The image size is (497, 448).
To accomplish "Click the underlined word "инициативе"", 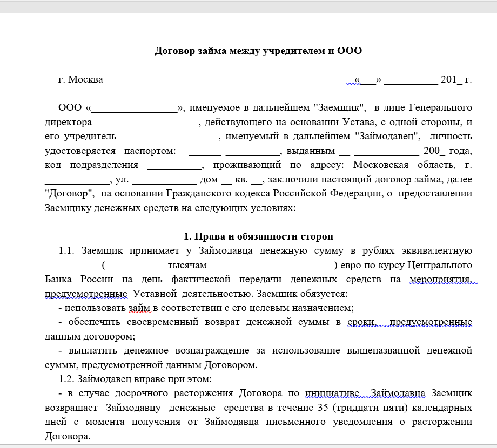I will click(x=332, y=393).
